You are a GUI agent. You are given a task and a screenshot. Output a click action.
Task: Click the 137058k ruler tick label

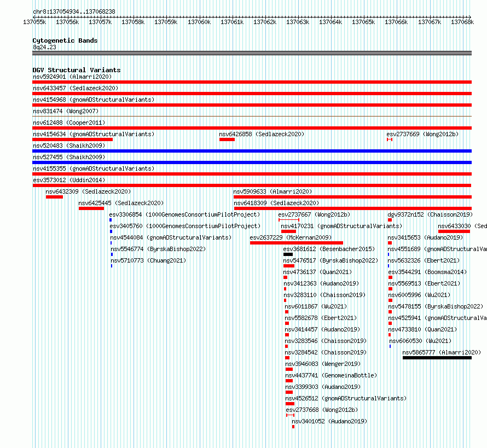point(133,22)
